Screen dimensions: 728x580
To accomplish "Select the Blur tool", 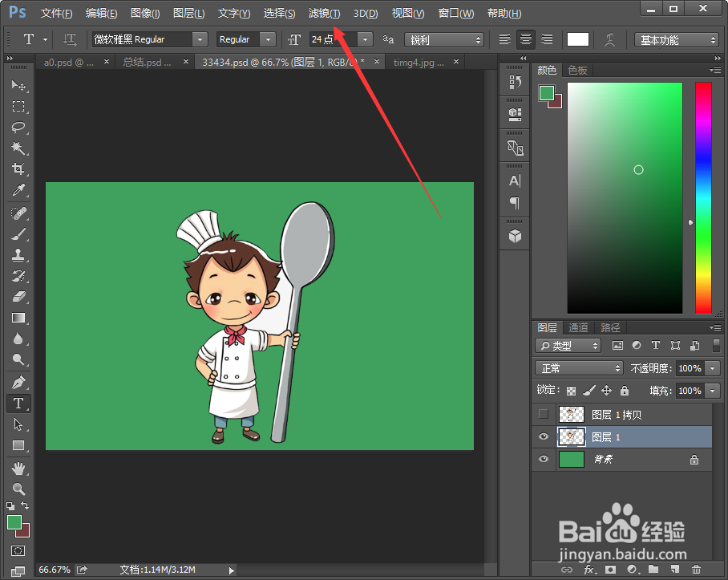I will pos(18,339).
